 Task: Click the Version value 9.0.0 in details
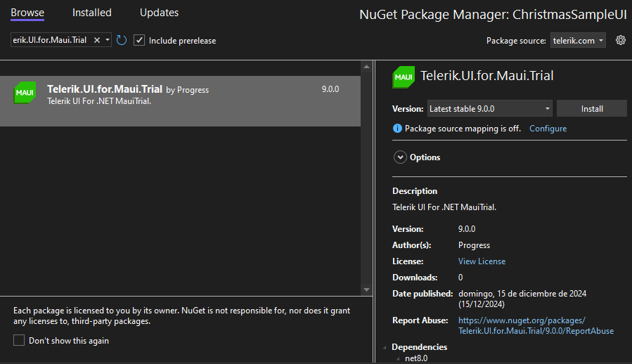[x=467, y=229]
